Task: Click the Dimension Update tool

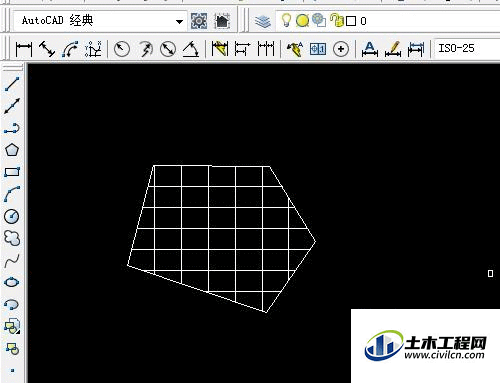Action: pos(416,49)
